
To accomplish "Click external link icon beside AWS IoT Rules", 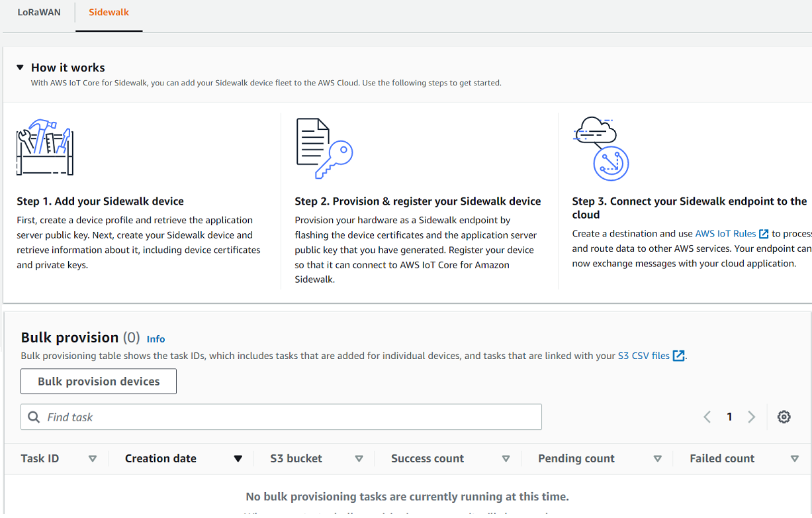I will 764,234.
